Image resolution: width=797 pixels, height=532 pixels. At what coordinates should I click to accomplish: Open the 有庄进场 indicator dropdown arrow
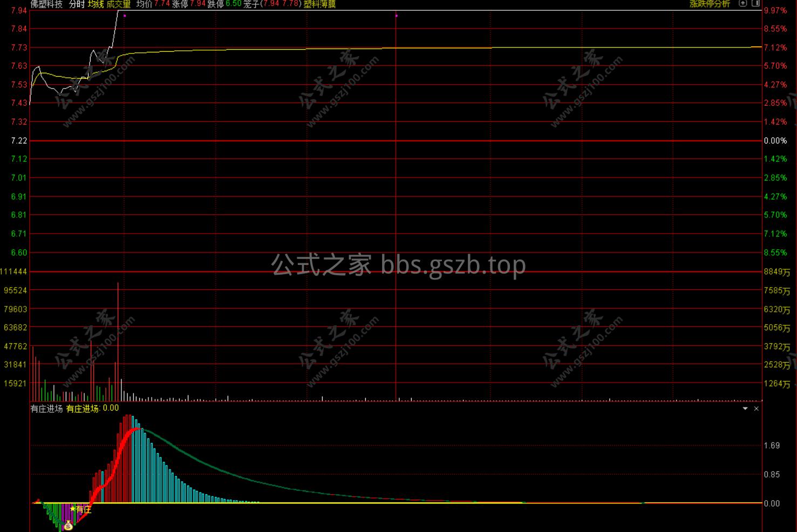coord(745,408)
